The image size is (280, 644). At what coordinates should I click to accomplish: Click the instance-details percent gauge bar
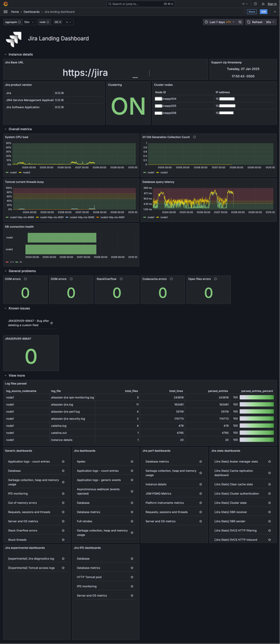(x=257, y=440)
